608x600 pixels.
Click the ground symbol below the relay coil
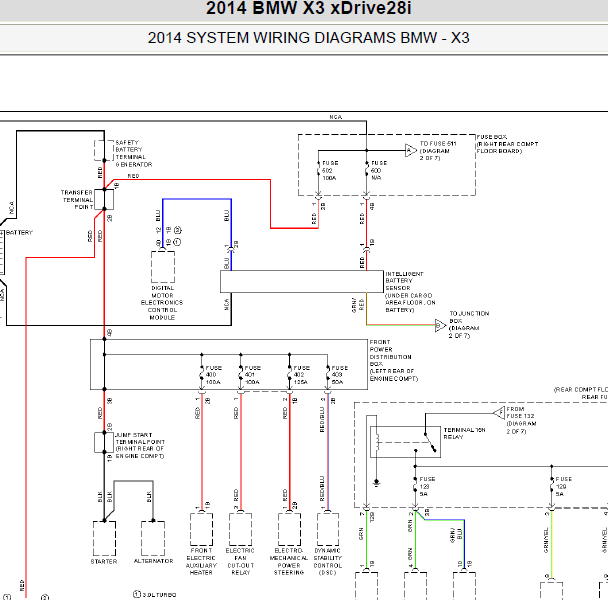[376, 482]
